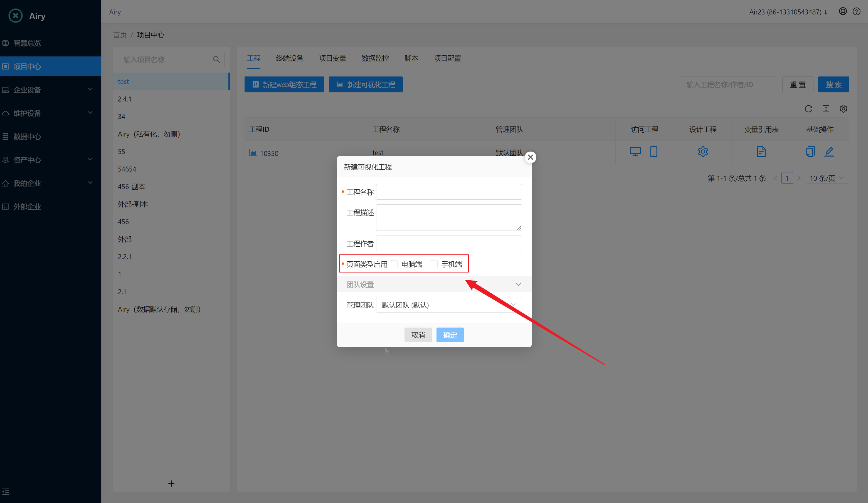Change table row density icon
The height and width of the screenshot is (503, 868).
pos(826,109)
